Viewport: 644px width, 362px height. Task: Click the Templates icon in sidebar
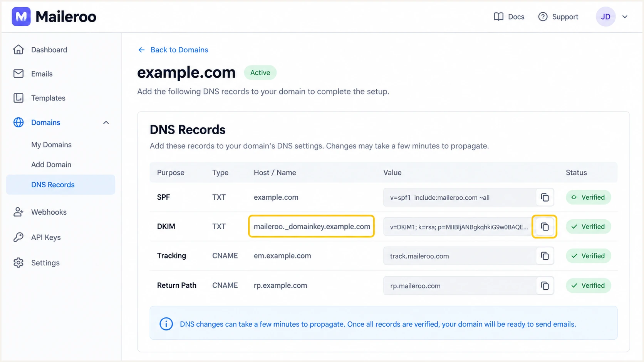(x=18, y=98)
